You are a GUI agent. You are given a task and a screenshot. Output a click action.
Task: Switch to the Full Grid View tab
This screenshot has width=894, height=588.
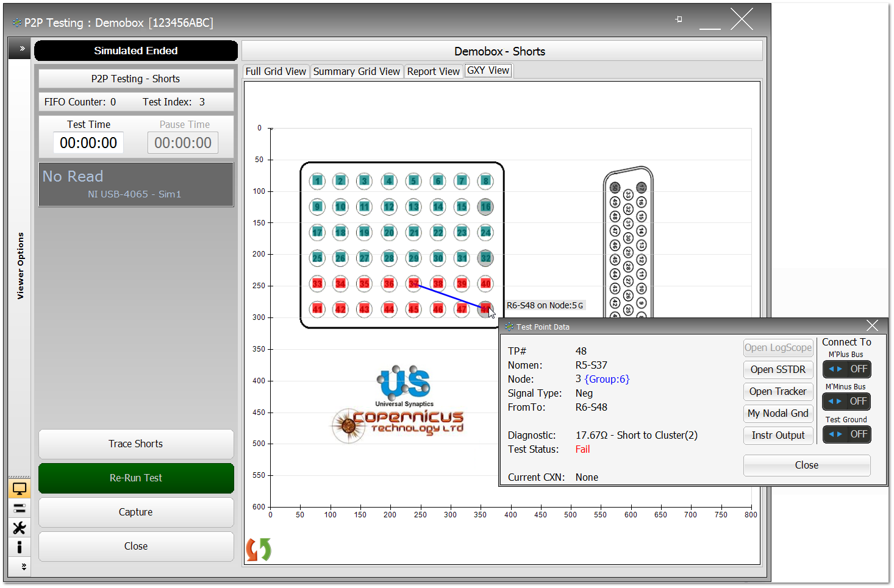tap(276, 71)
